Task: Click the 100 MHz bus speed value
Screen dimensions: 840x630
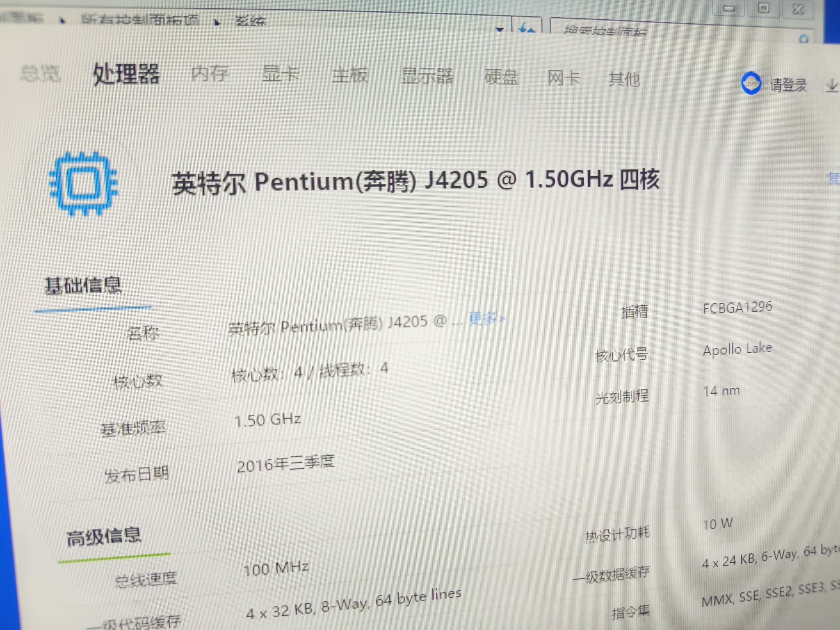Action: [x=276, y=568]
